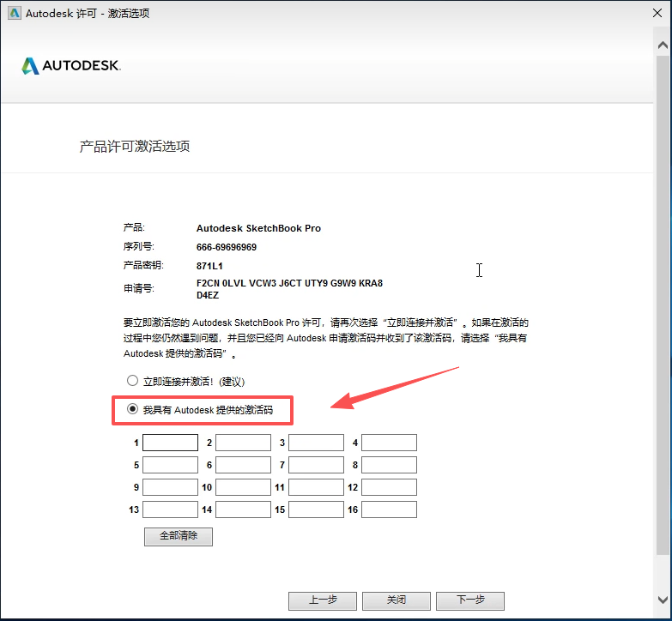Click the 序列号 label
Screen dimensions: 672x621
pyautogui.click(x=139, y=247)
